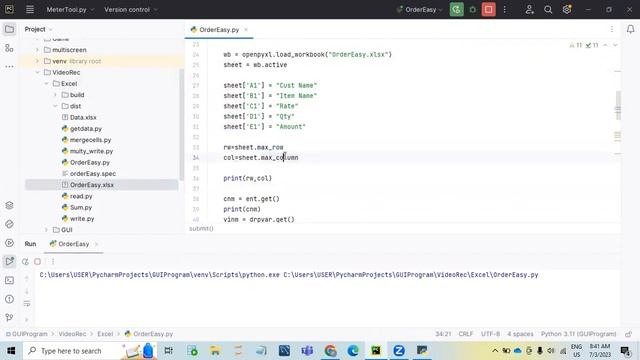Toggle read-only lock in status bar
Screen dimensions: 640x360
click(x=629, y=334)
